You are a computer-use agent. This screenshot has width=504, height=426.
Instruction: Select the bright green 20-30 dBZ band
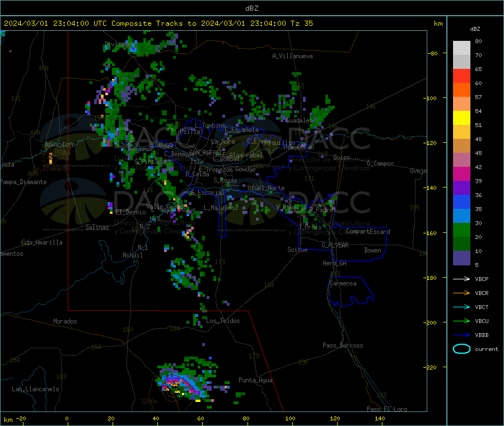coord(461,230)
